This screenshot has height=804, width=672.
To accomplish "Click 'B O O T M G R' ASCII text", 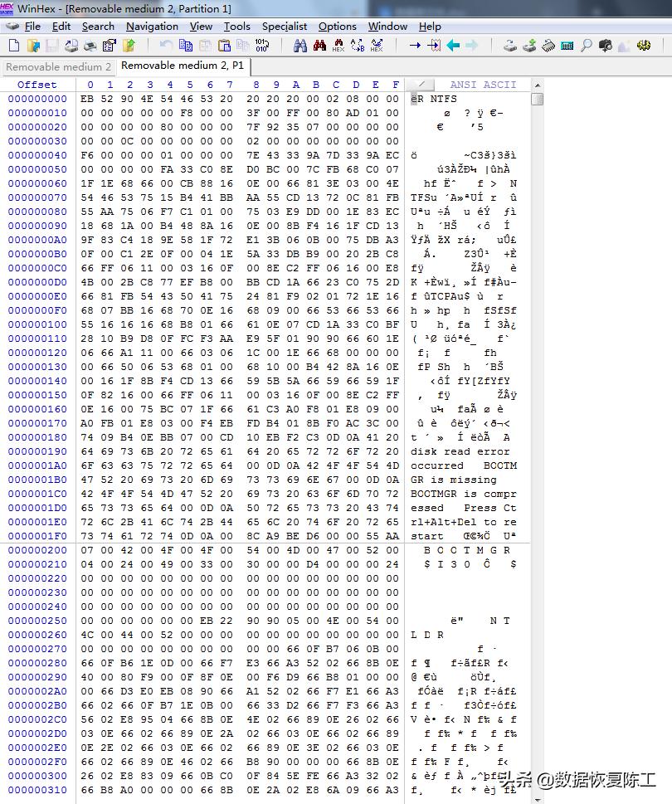I will click(x=466, y=550).
